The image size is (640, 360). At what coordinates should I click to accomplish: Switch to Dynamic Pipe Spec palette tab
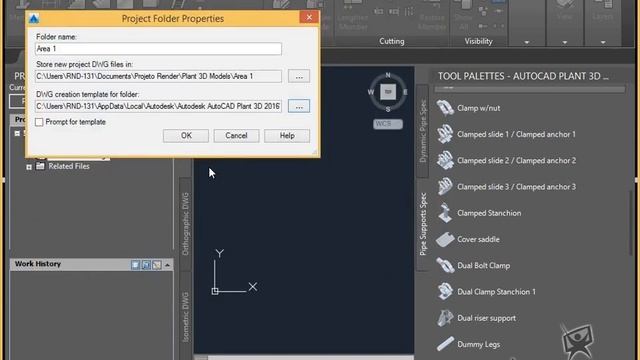pos(422,131)
